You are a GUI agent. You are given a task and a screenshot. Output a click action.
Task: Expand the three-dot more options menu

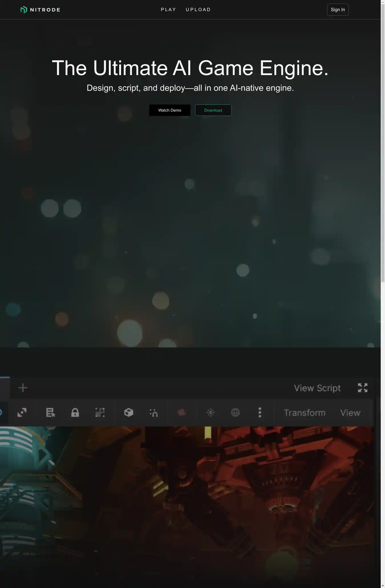(x=260, y=413)
